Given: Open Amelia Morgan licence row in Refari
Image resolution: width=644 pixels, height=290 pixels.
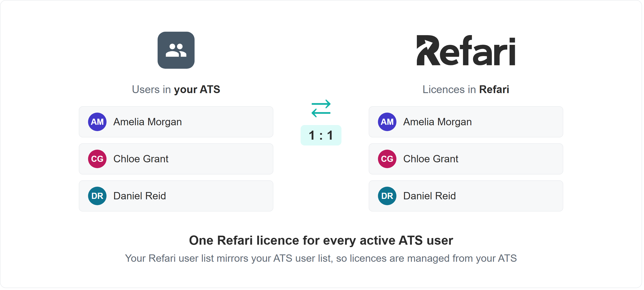Looking at the screenshot, I should click(x=466, y=122).
